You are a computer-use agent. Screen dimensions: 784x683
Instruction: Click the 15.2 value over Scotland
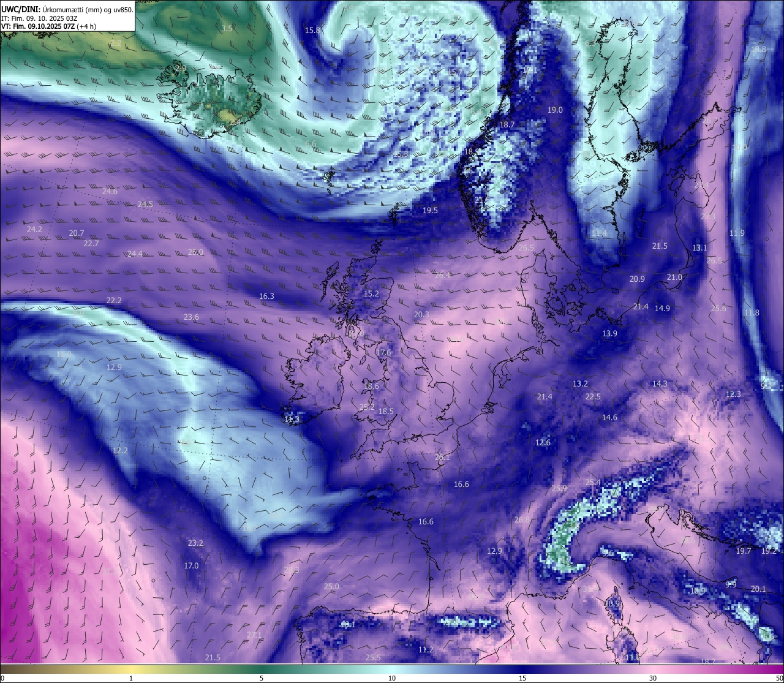[x=371, y=294]
